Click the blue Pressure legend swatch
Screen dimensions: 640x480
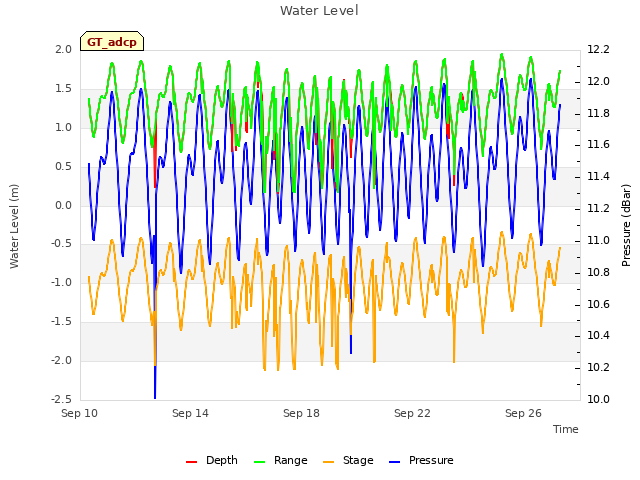(x=395, y=462)
